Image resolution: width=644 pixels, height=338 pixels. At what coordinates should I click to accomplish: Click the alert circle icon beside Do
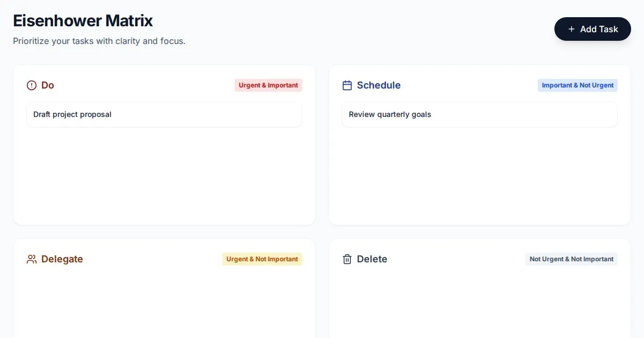click(x=32, y=85)
